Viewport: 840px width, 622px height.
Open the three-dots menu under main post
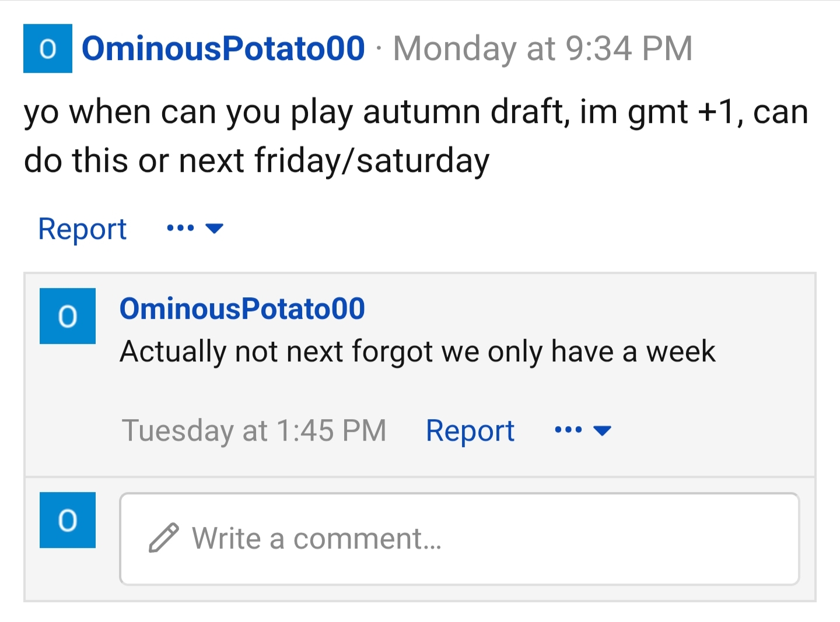click(x=180, y=228)
